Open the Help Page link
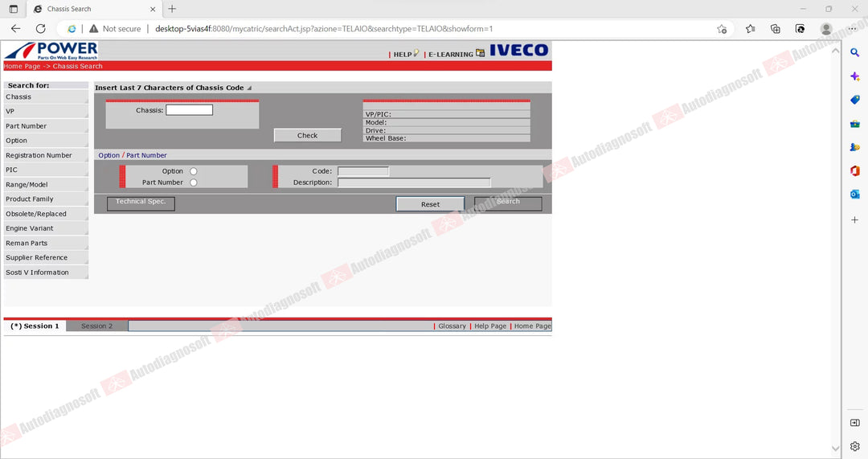The image size is (868, 459). 490,326
